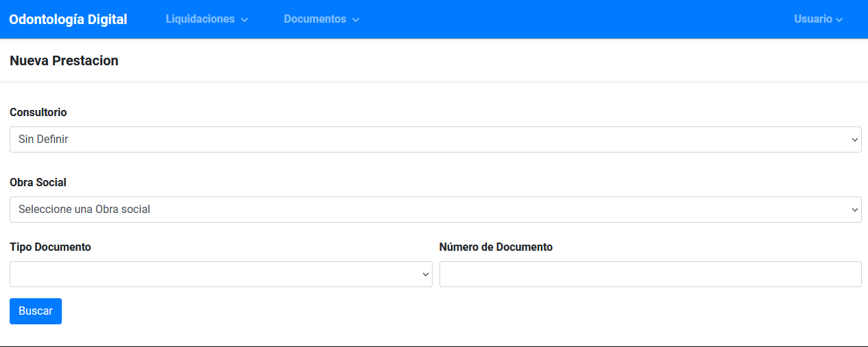This screenshot has height=347, width=868.
Task: Click the chevron next to Documentos
Action: pos(356,20)
